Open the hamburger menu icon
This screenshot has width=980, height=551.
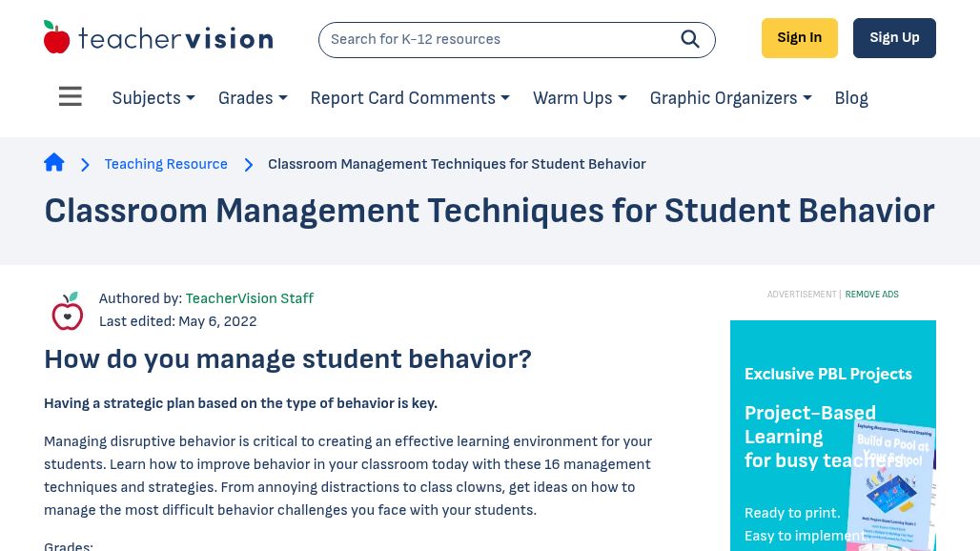tap(71, 97)
